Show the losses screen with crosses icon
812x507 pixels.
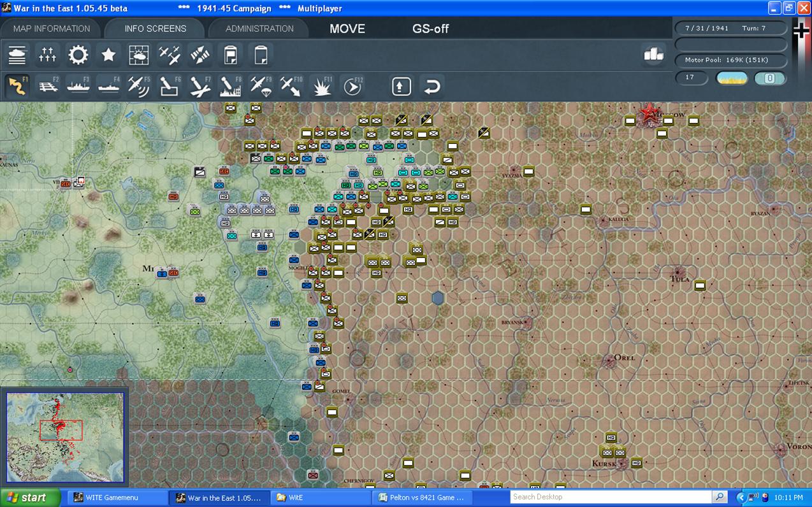click(x=48, y=55)
